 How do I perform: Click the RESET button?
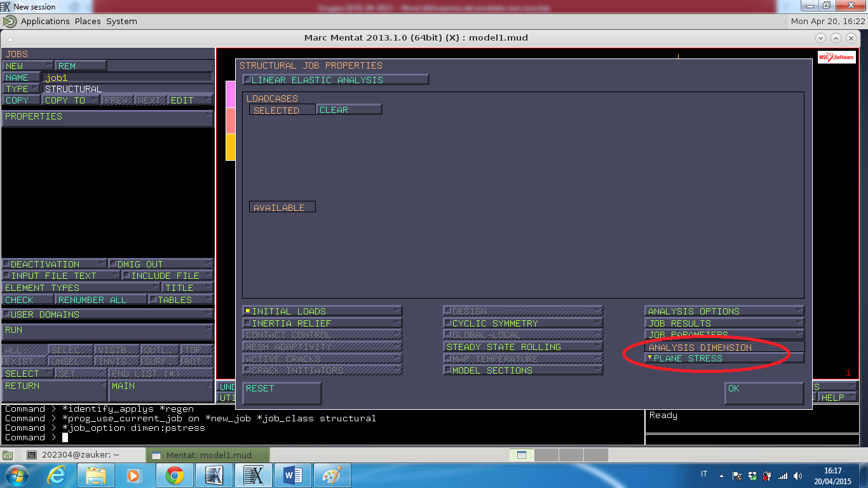[x=281, y=393]
